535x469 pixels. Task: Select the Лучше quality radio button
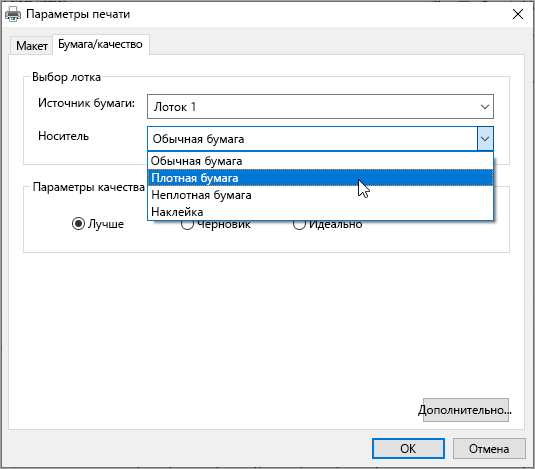pyautogui.click(x=78, y=224)
